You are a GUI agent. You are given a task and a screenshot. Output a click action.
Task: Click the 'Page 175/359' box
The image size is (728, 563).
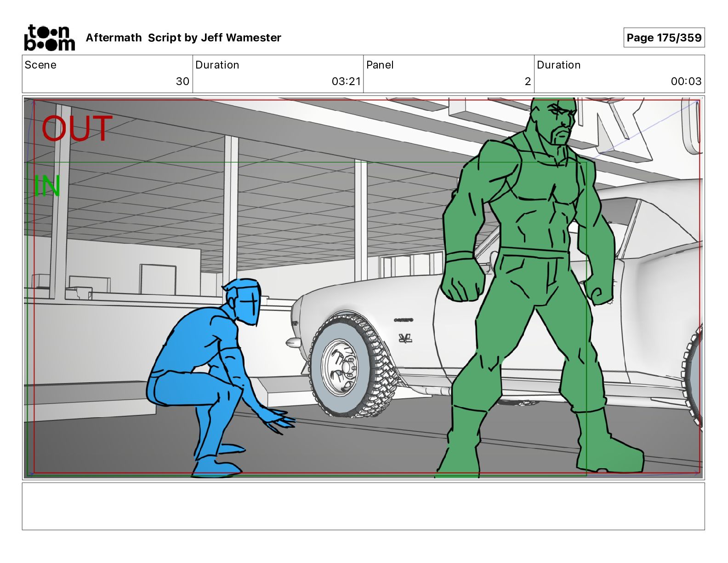point(664,38)
